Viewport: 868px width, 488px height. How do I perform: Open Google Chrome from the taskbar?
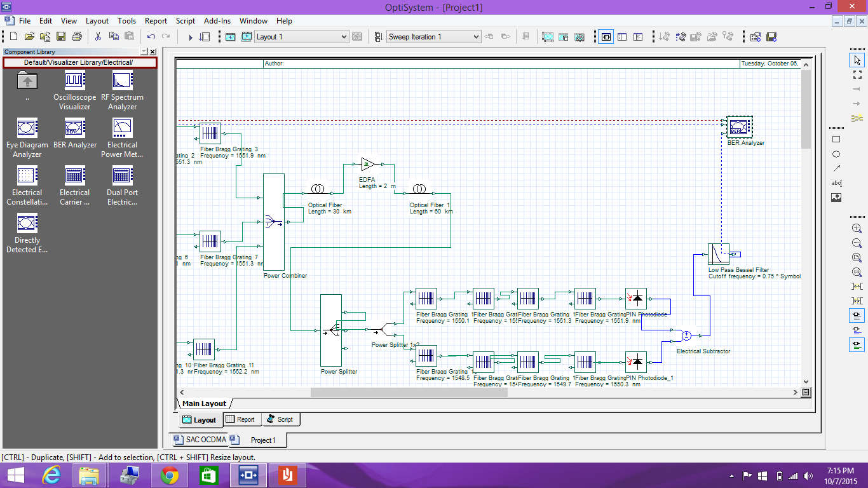169,475
